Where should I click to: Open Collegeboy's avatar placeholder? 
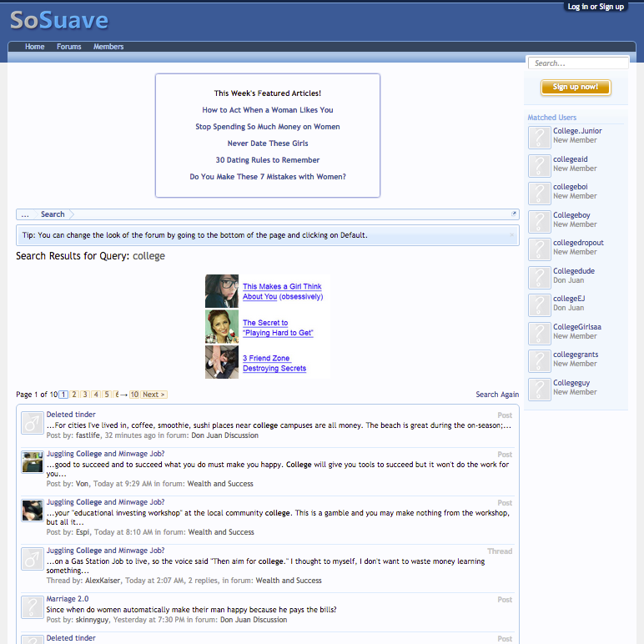[539, 221]
